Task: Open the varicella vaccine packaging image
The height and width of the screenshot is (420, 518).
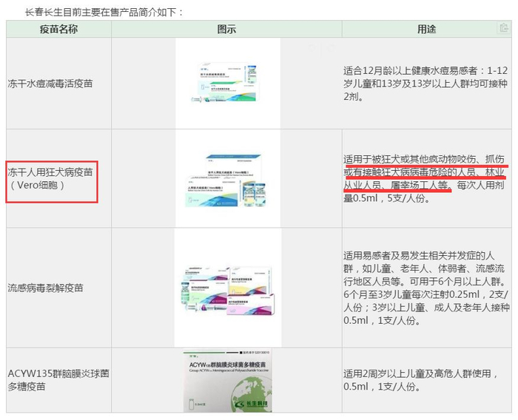Action: click(x=228, y=84)
